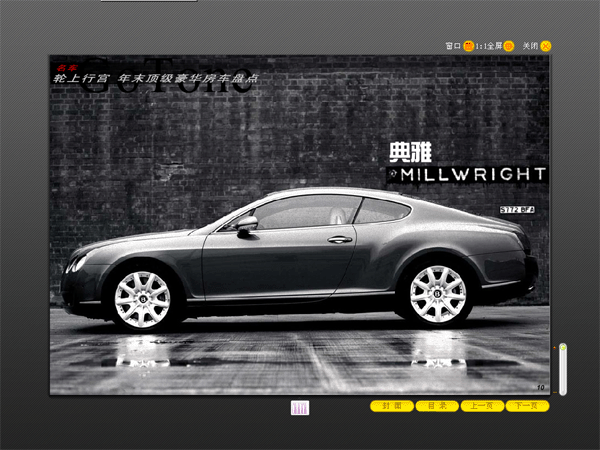Click page number 10 in the corner
Image resolution: width=600 pixels, height=450 pixels.
pos(540,388)
